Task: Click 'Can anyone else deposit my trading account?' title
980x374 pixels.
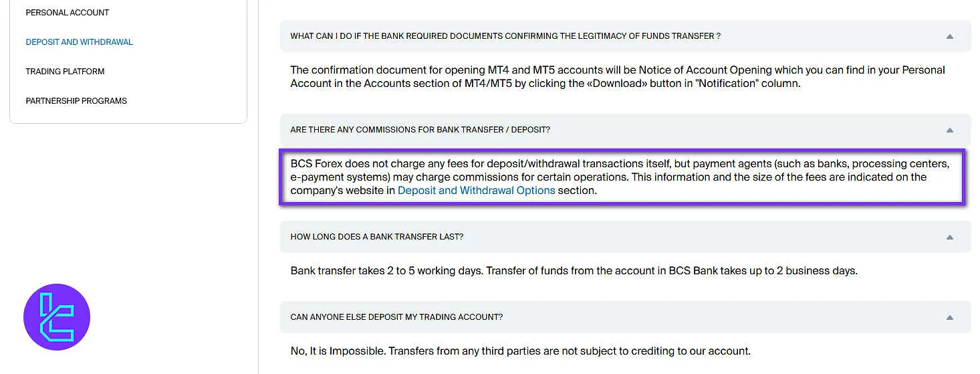Action: 396,317
